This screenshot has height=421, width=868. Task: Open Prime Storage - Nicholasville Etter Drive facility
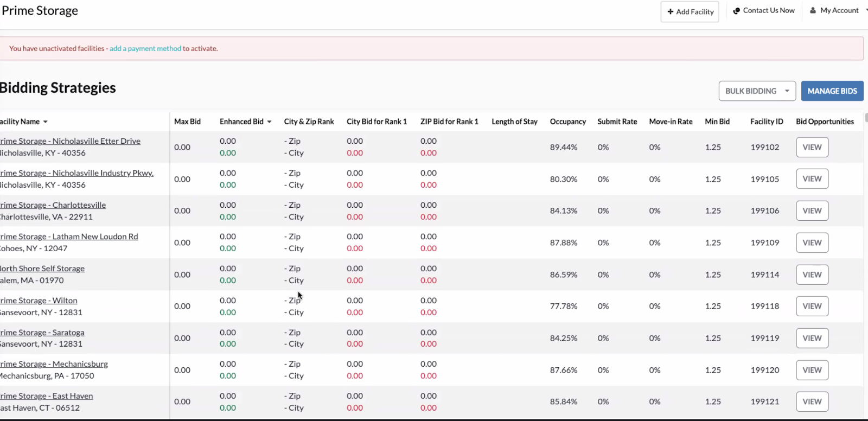click(70, 141)
